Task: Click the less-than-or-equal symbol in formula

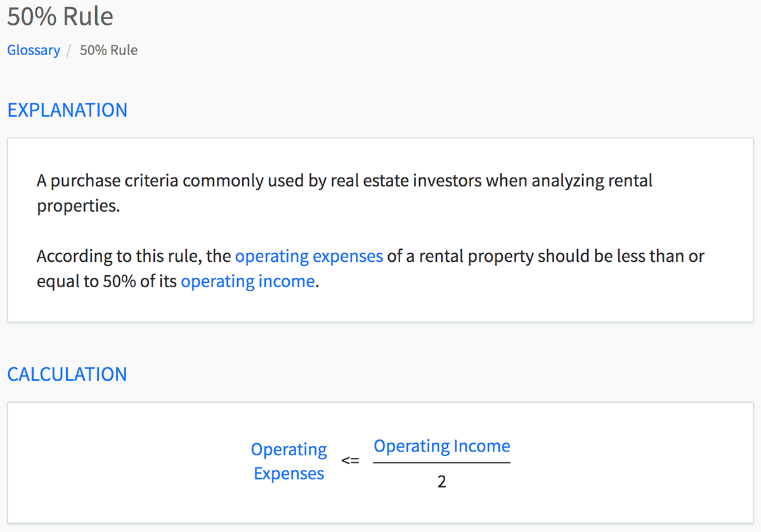Action: pyautogui.click(x=350, y=462)
